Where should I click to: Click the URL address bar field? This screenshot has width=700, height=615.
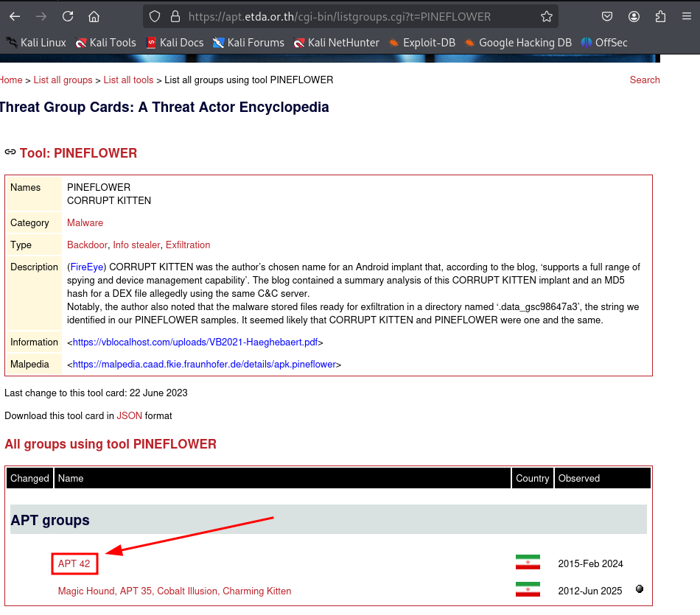pos(339,16)
